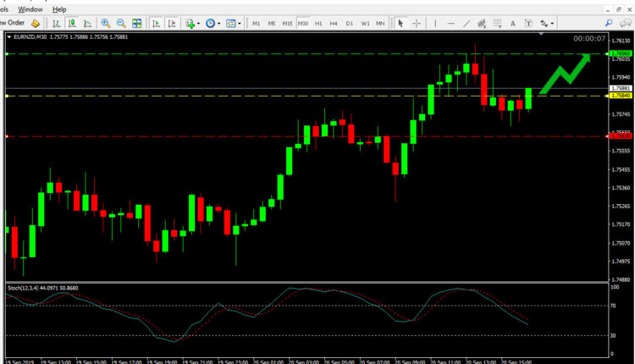
Task: Click the stochastic 30 level label
Action: point(613,336)
